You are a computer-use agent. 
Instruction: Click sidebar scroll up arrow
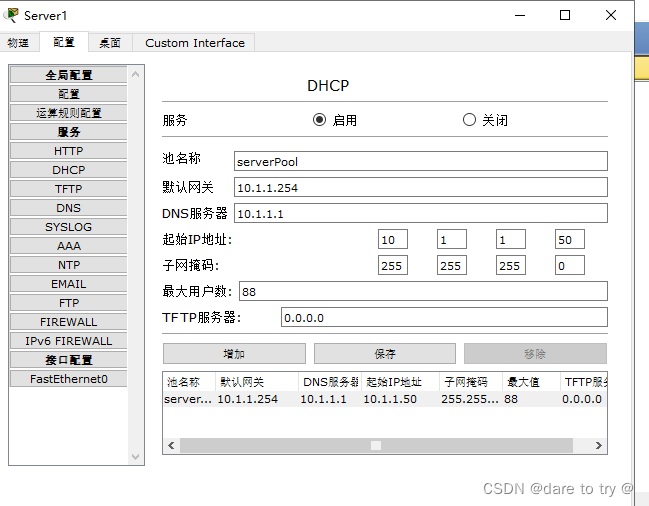coord(135,74)
